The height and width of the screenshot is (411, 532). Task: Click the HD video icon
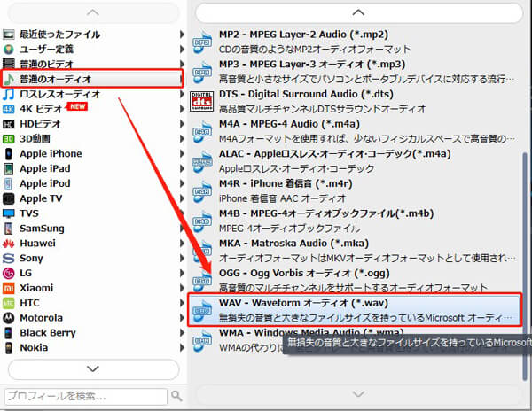(9, 124)
